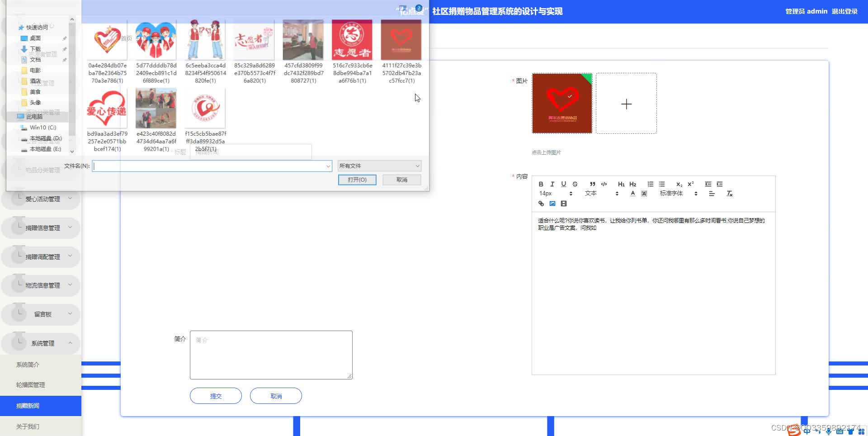The image size is (868, 436).
Task: Expand 留言板 sidebar menu
Action: (41, 314)
